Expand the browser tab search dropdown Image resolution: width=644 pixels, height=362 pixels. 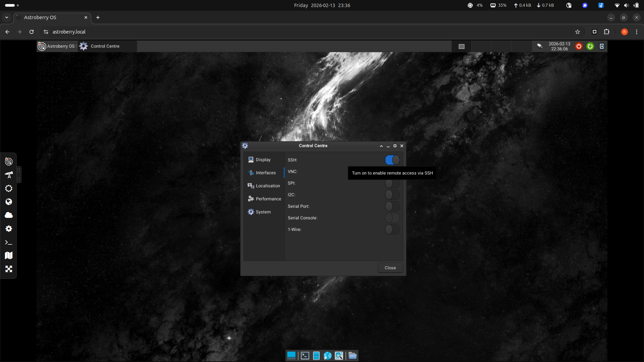point(7,17)
